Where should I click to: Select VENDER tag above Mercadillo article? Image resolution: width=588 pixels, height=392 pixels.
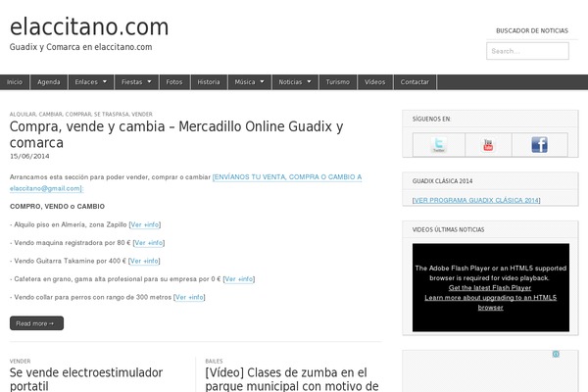coord(142,114)
